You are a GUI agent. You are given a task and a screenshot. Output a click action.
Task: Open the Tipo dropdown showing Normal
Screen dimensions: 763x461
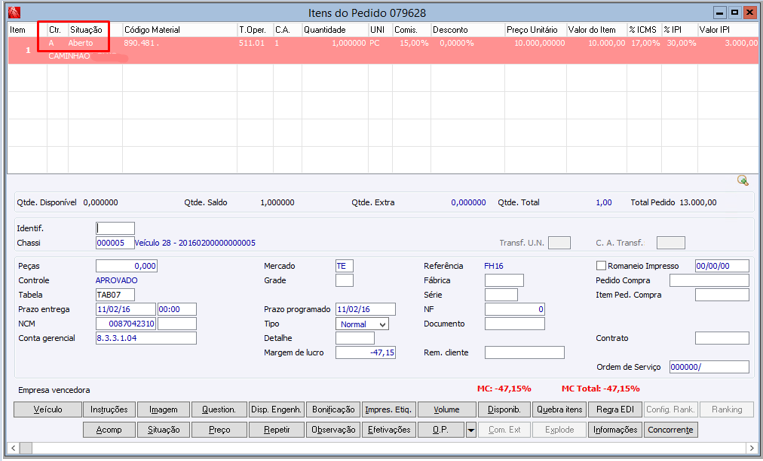click(x=362, y=324)
